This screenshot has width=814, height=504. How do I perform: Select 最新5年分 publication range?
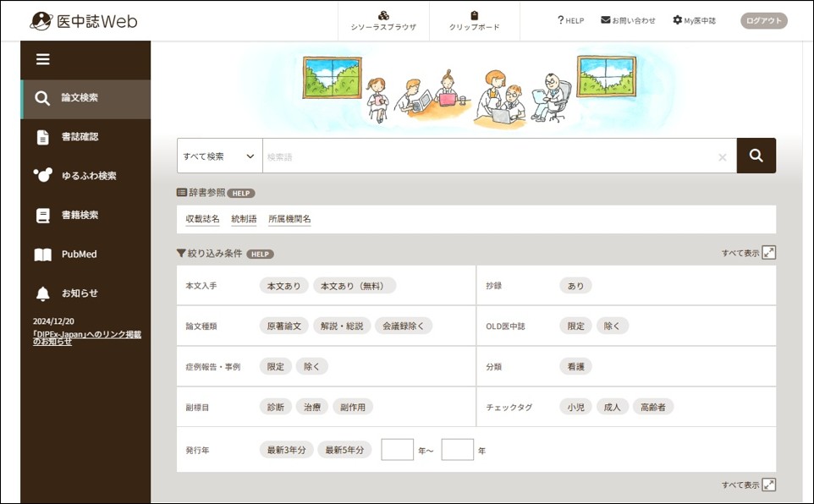click(x=344, y=450)
